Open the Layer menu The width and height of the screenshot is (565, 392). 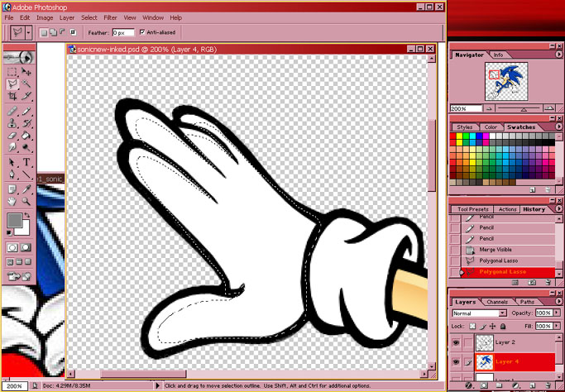pyautogui.click(x=67, y=17)
